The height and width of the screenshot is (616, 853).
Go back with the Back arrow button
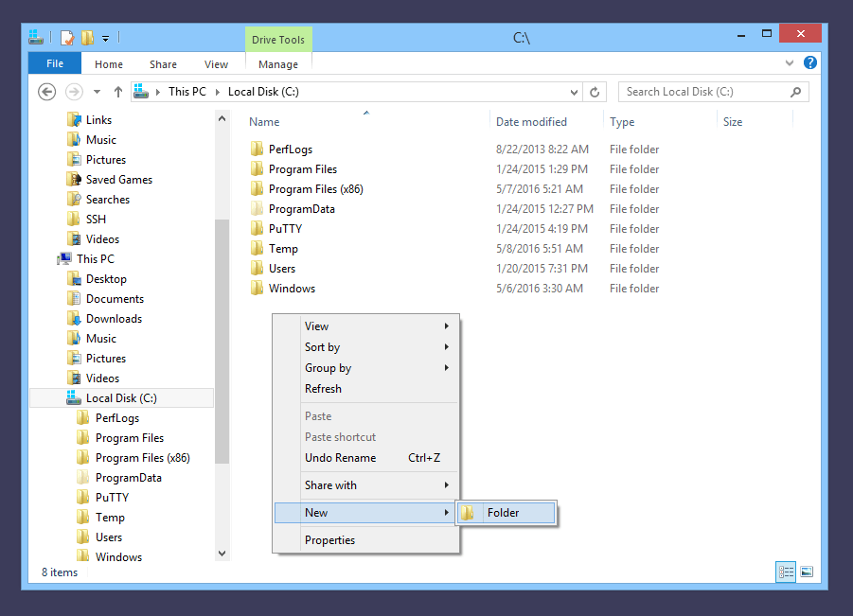click(x=46, y=92)
